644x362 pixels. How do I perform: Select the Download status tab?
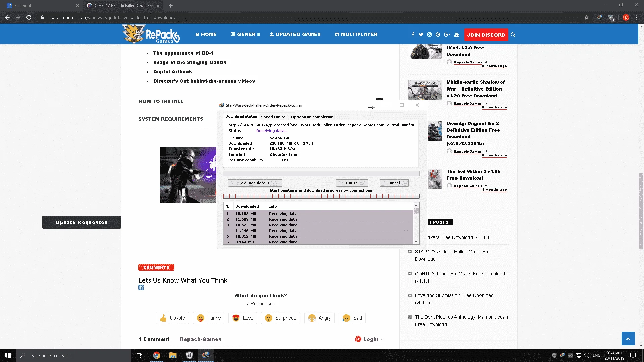coord(241,116)
